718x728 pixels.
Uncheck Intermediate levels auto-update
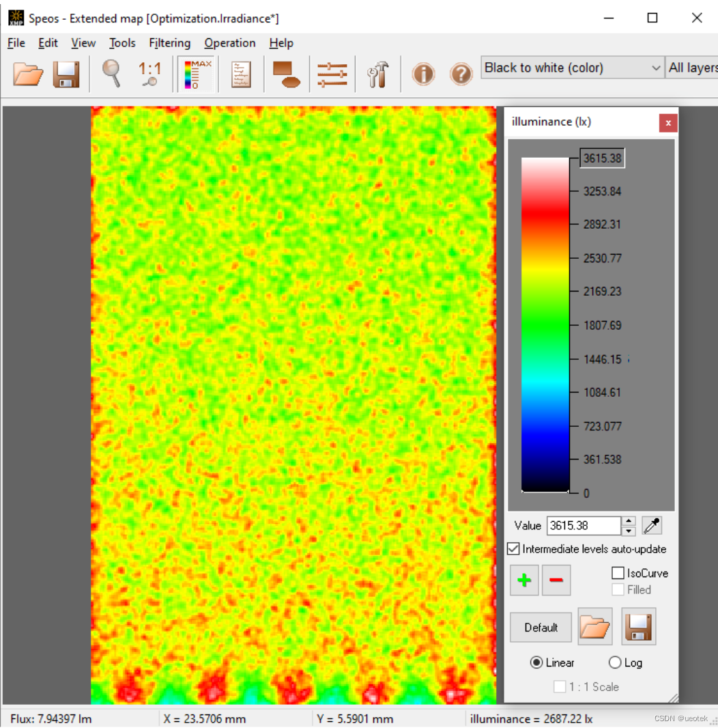[513, 549]
